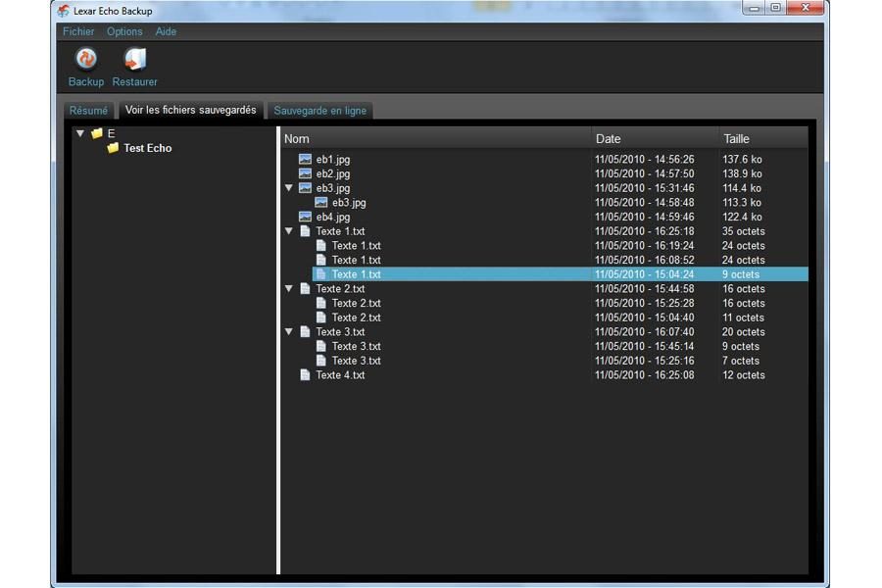The image size is (882, 588).
Task: Click icon of Texte 3.txt dated 16:07:40
Action: tap(305, 332)
